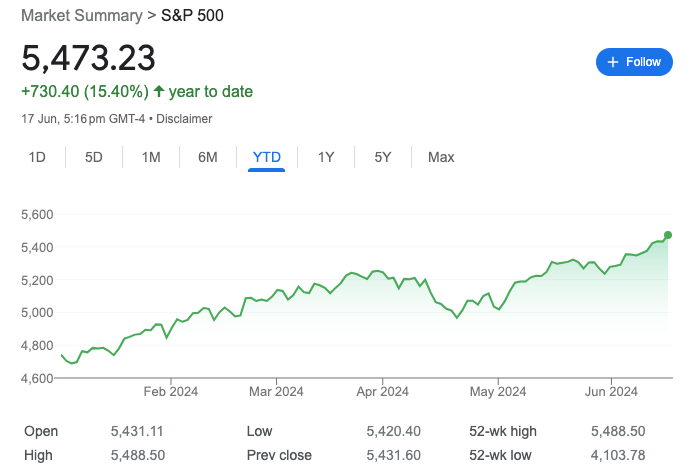This screenshot has width=692, height=471.
Task: Click the Follow button
Action: [635, 62]
